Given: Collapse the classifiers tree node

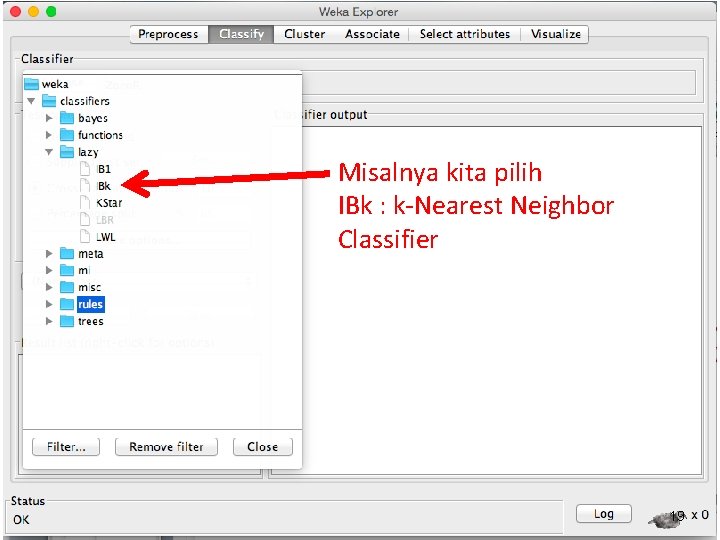Looking at the screenshot, I should tap(31, 101).
